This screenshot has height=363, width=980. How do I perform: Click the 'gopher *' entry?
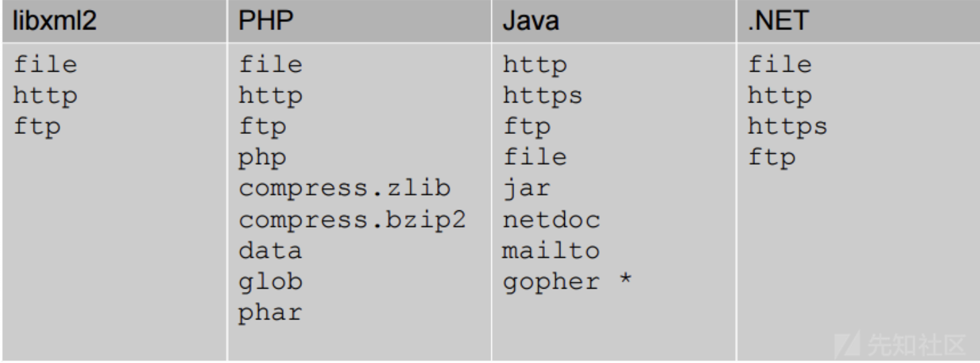567,283
